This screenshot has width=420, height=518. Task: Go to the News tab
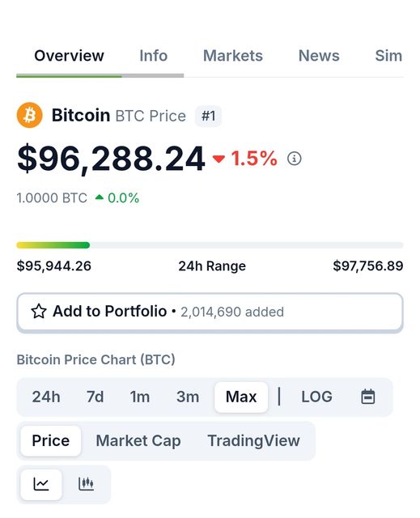319,56
